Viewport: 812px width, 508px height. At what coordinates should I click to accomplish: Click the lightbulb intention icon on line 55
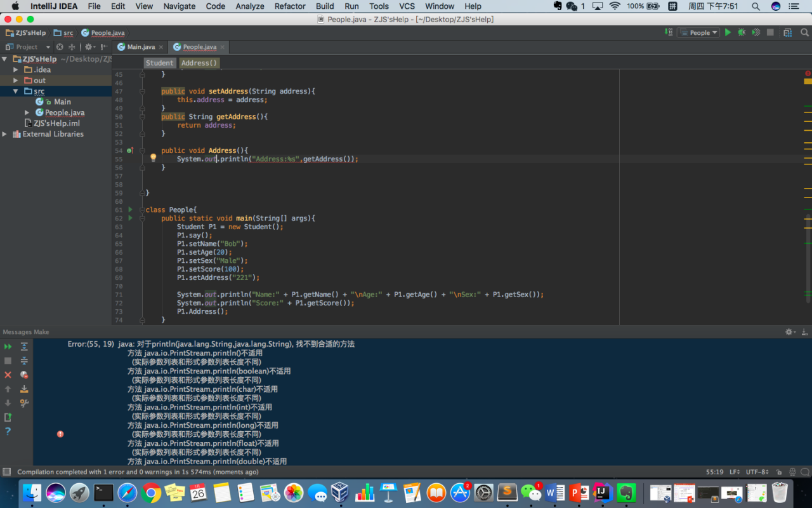pyautogui.click(x=153, y=158)
